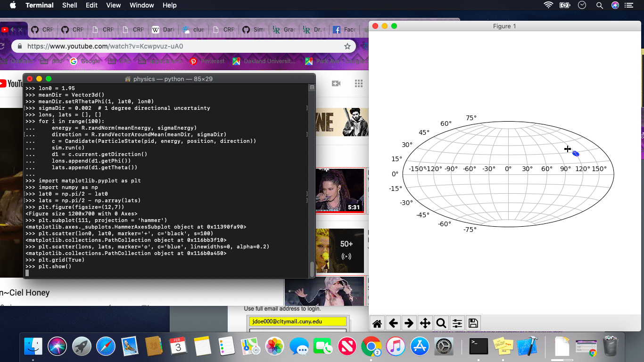Switch to the Facebook tab
The width and height of the screenshot is (644, 362).
click(x=344, y=29)
